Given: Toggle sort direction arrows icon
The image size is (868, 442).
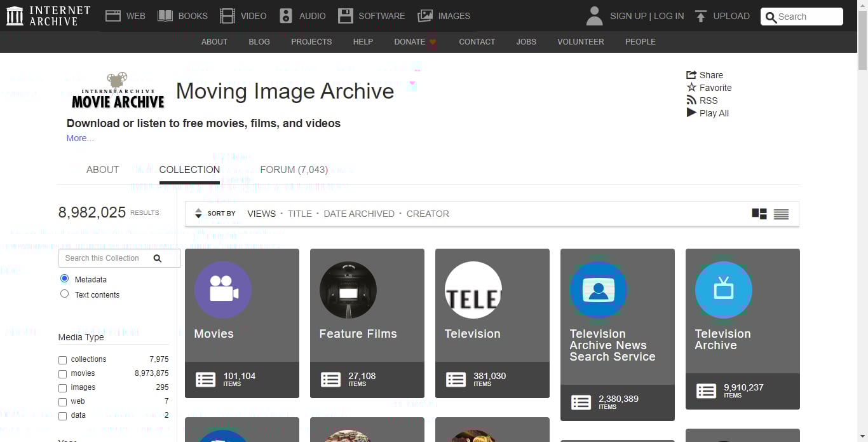Looking at the screenshot, I should (198, 214).
